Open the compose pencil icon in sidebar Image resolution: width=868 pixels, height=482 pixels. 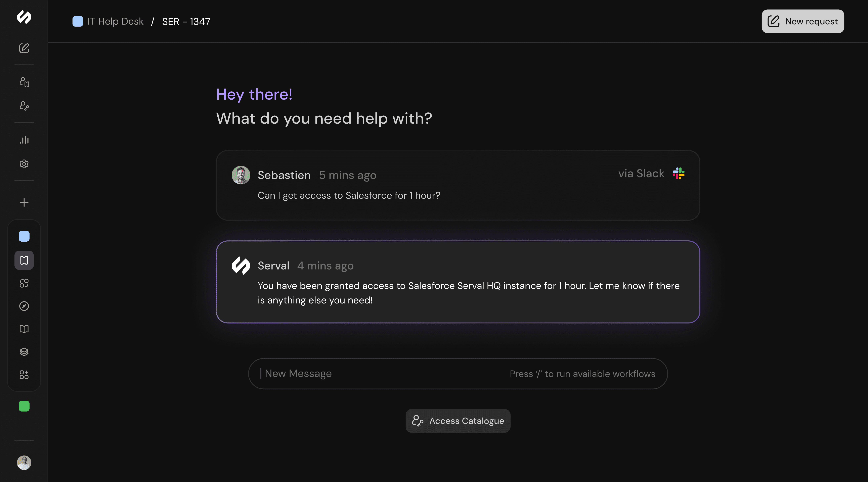24,48
